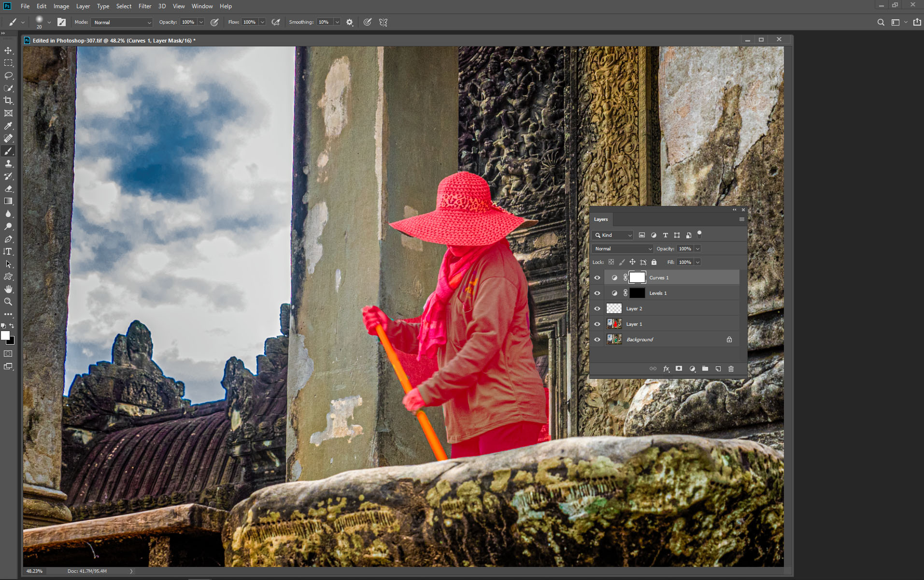Viewport: 924px width, 580px height.
Task: Toggle pressure for opacity
Action: click(214, 22)
